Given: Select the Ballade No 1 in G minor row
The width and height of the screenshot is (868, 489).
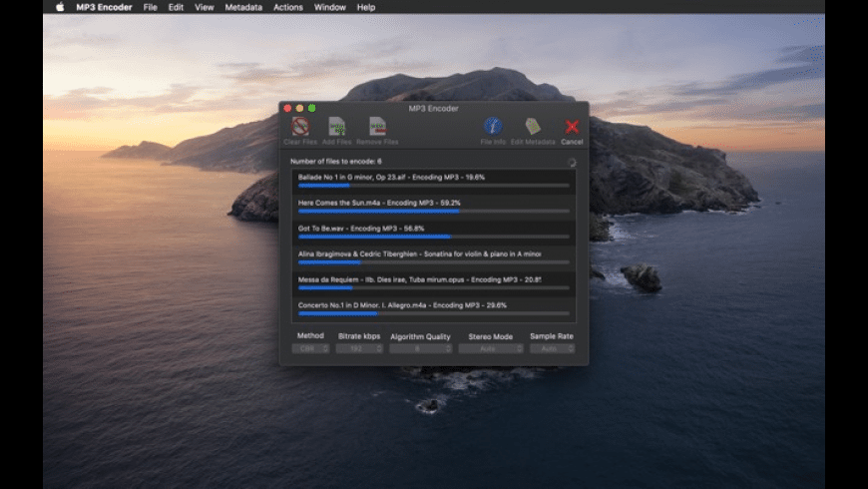Looking at the screenshot, I should (x=434, y=177).
